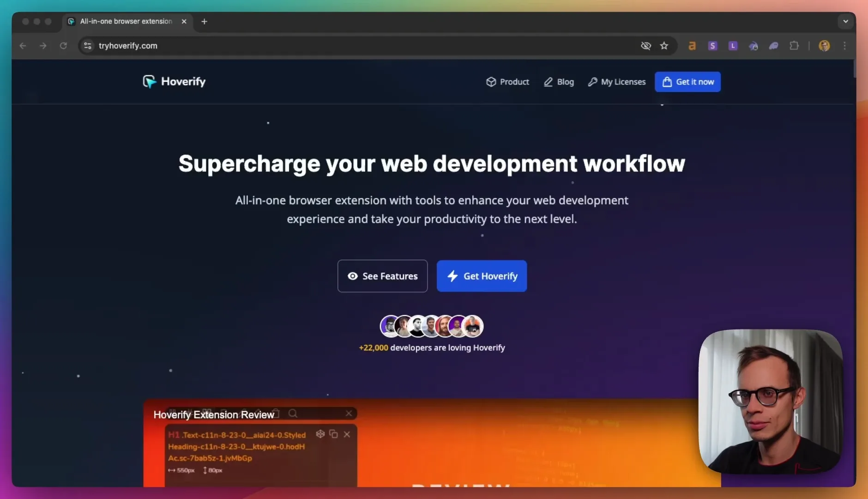Close the inspector element popup in video

(x=347, y=434)
